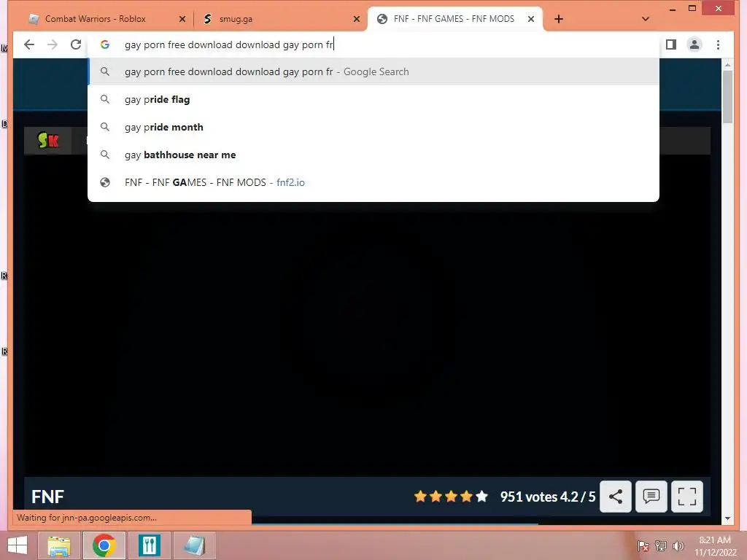
Task: Close the smug.ga tab
Action: (356, 19)
